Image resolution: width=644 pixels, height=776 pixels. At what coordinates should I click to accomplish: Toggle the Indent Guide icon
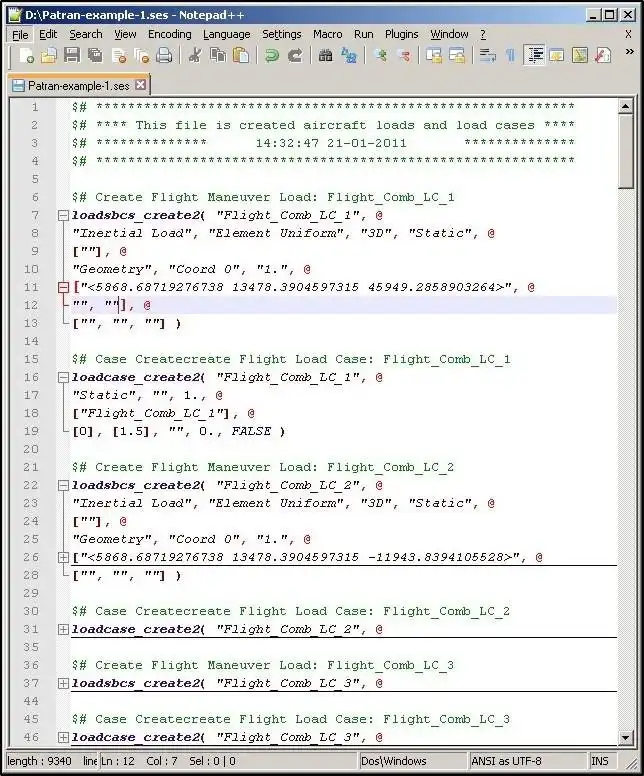pyautogui.click(x=534, y=55)
